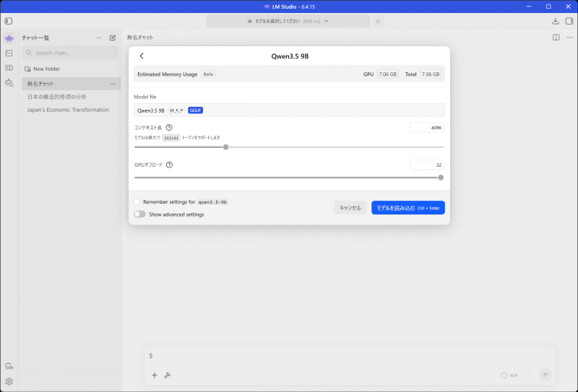
Task: Click the blue モデルを読み込む button
Action: coord(408,208)
